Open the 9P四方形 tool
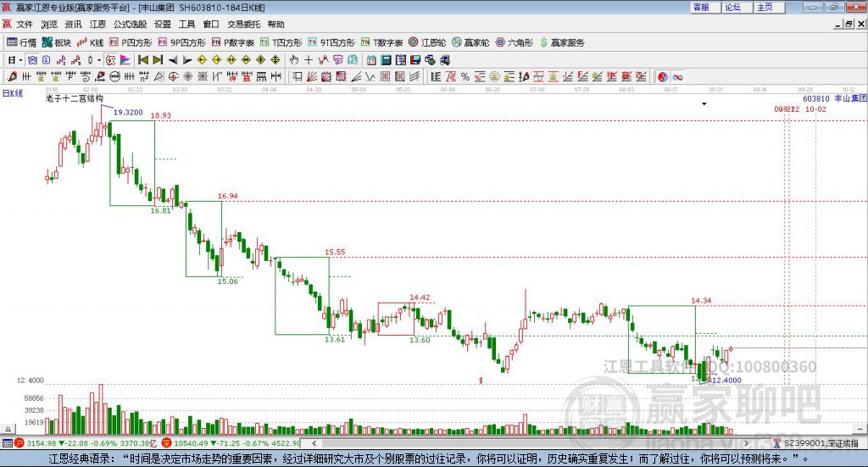 pyautogui.click(x=181, y=42)
